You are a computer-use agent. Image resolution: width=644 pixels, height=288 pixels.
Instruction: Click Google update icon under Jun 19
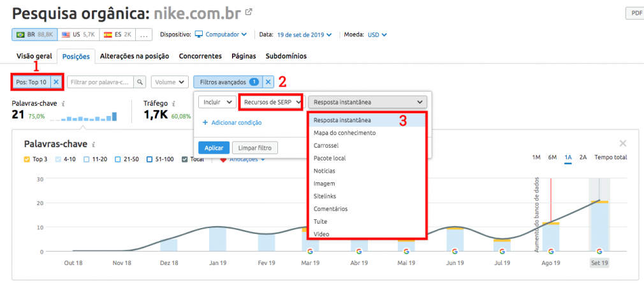click(x=454, y=251)
